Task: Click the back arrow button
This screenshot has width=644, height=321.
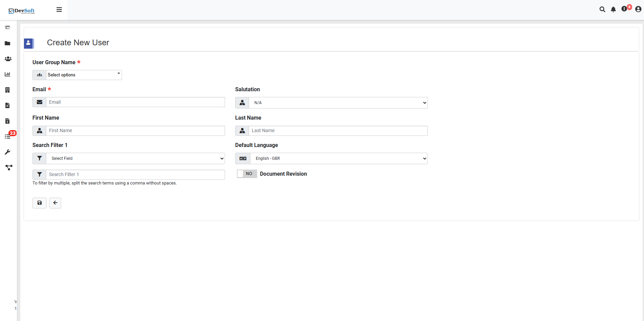Action: point(55,203)
